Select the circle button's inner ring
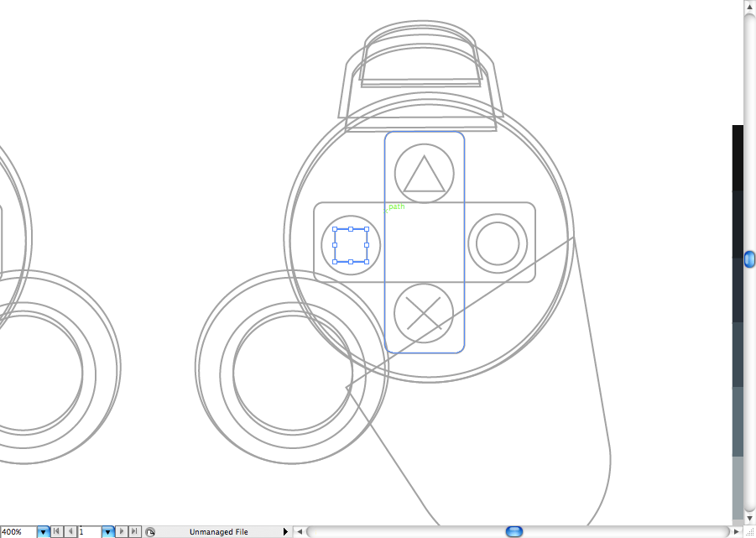The width and height of the screenshot is (756, 538). point(498,243)
